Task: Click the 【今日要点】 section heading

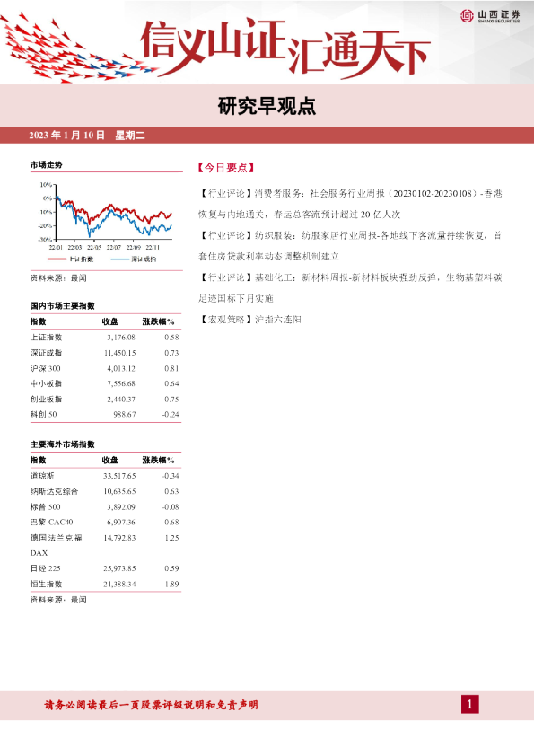Action: point(225,168)
